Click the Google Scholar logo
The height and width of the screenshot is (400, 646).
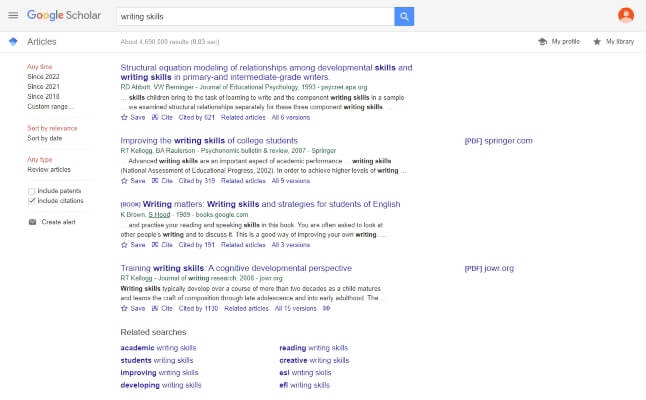[x=64, y=15]
